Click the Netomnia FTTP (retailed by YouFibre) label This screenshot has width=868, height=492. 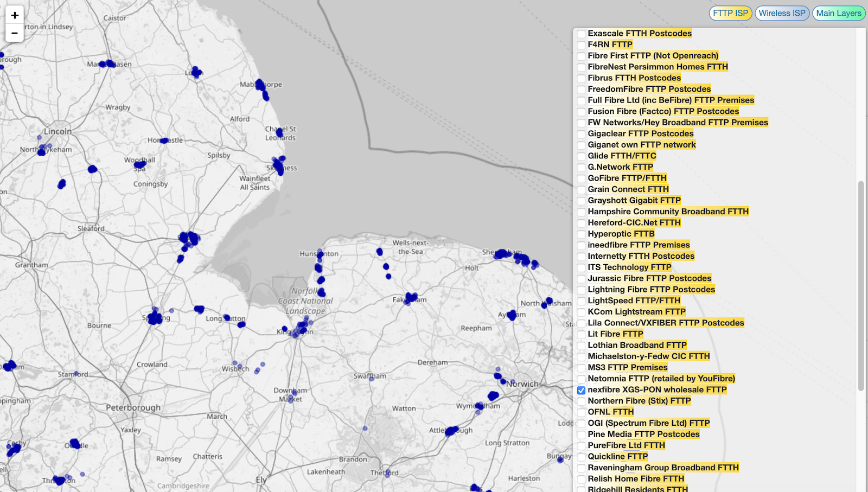point(661,379)
